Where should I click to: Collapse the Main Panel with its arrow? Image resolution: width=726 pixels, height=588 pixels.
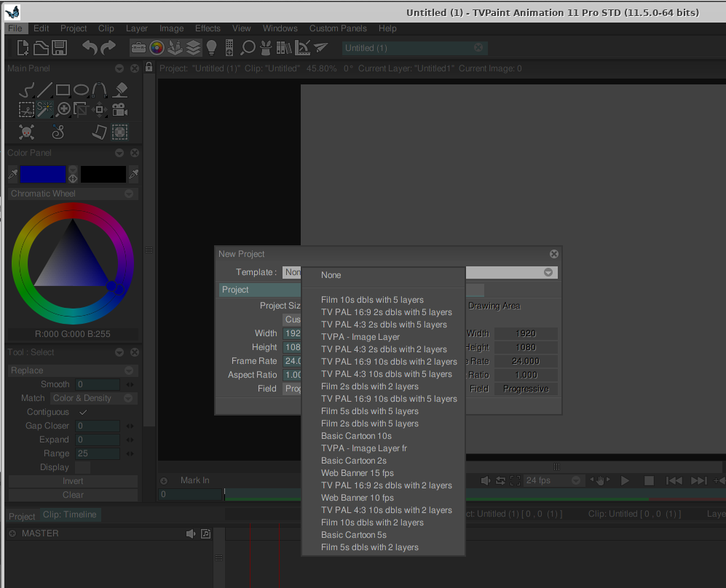click(119, 68)
